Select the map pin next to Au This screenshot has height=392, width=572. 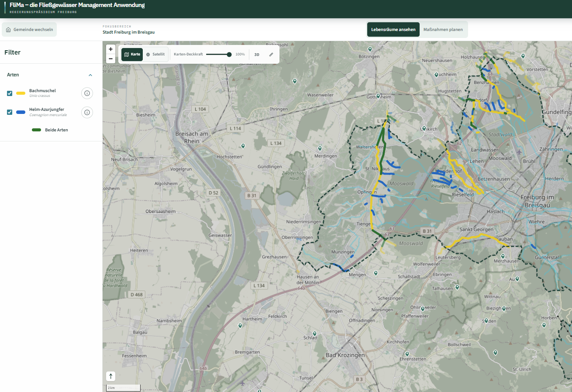point(517,279)
